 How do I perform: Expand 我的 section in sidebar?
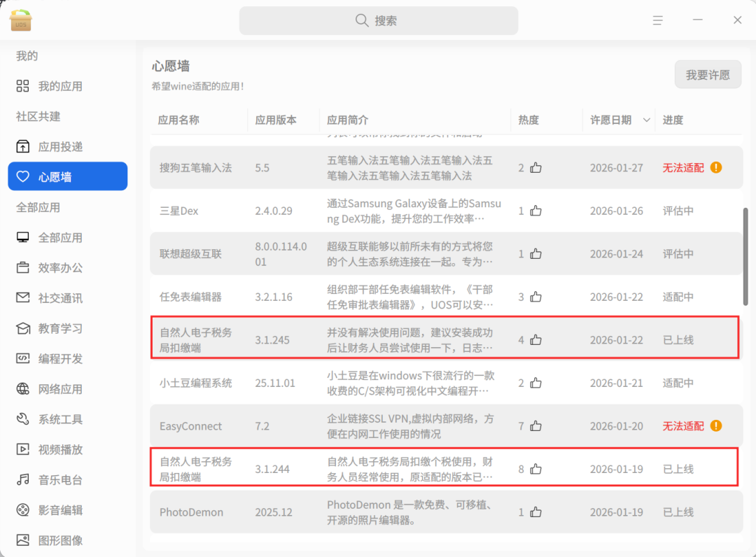coord(26,56)
